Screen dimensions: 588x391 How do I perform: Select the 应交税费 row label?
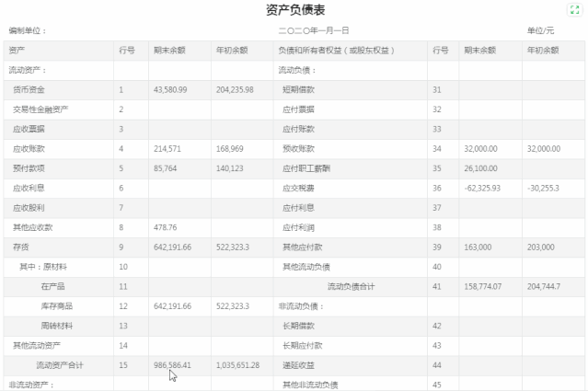coord(298,189)
